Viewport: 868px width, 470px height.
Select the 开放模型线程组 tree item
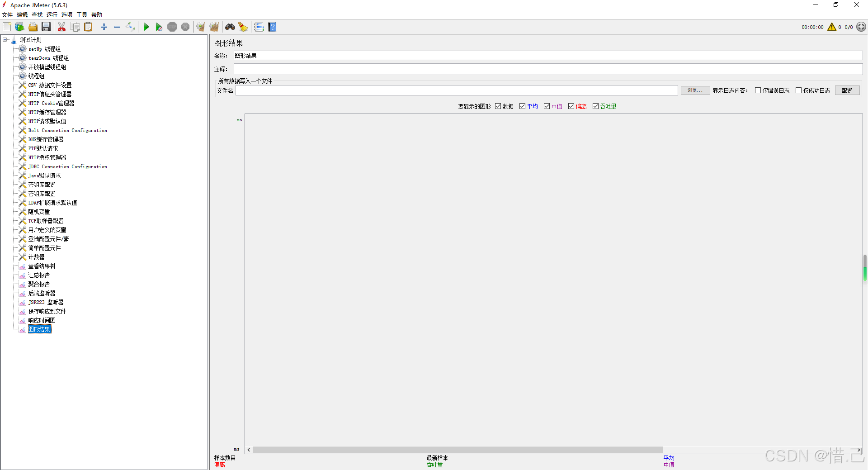pyautogui.click(x=47, y=67)
